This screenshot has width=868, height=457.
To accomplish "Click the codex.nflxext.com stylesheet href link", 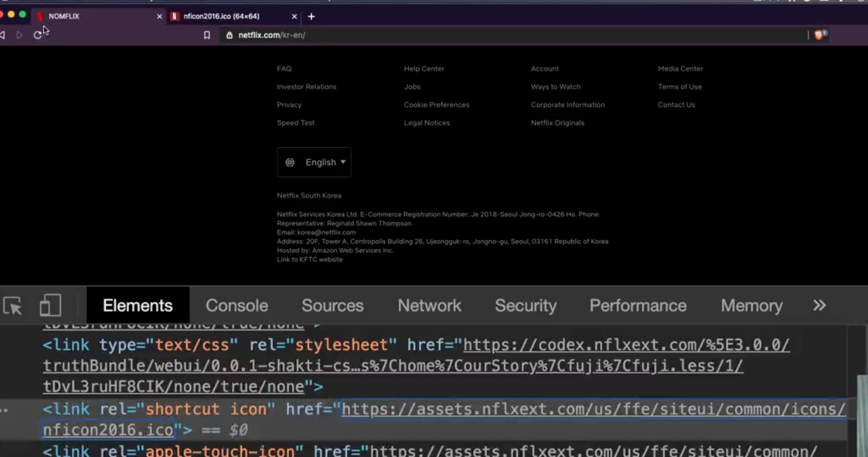I will [416, 365].
